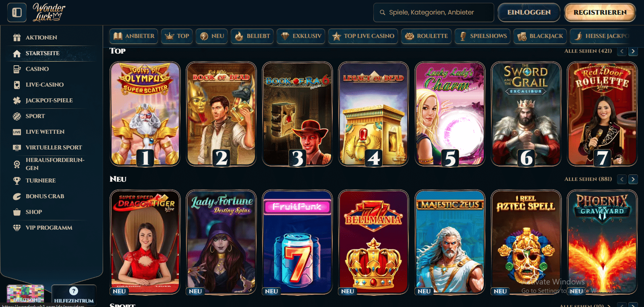Open Bonus Crab sidebar icon
The width and height of the screenshot is (644, 307).
[17, 196]
